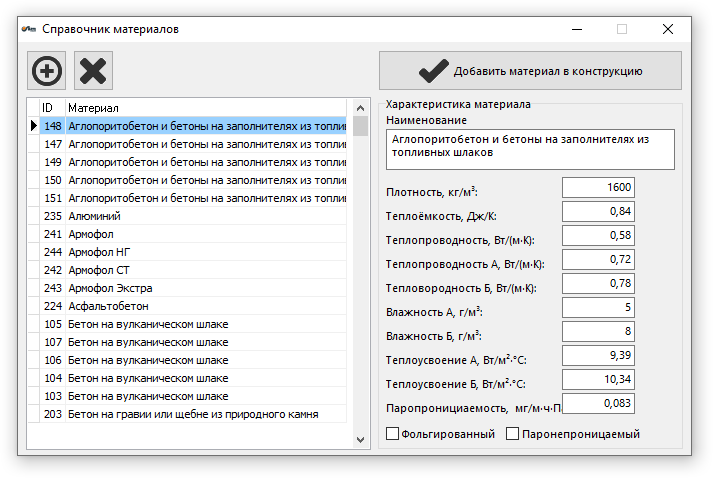Viewport: 713px width, 478px height.
Task: Select the Алюминий row in list
Action: (x=187, y=216)
